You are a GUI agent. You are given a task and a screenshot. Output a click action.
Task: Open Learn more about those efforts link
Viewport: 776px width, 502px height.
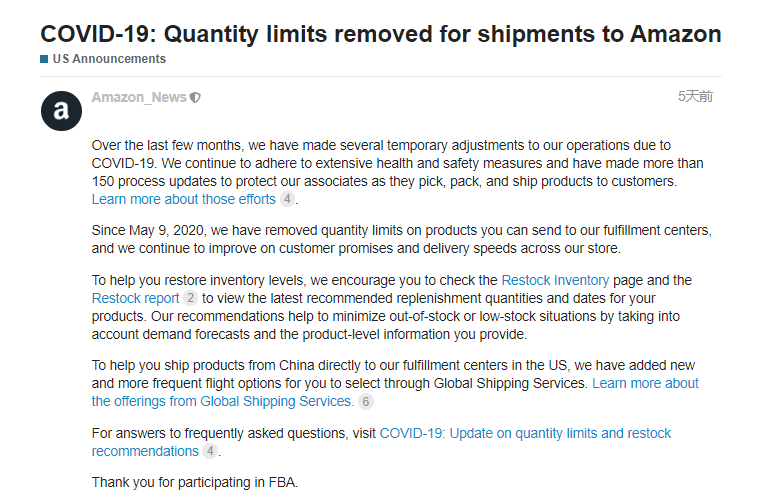pos(184,199)
